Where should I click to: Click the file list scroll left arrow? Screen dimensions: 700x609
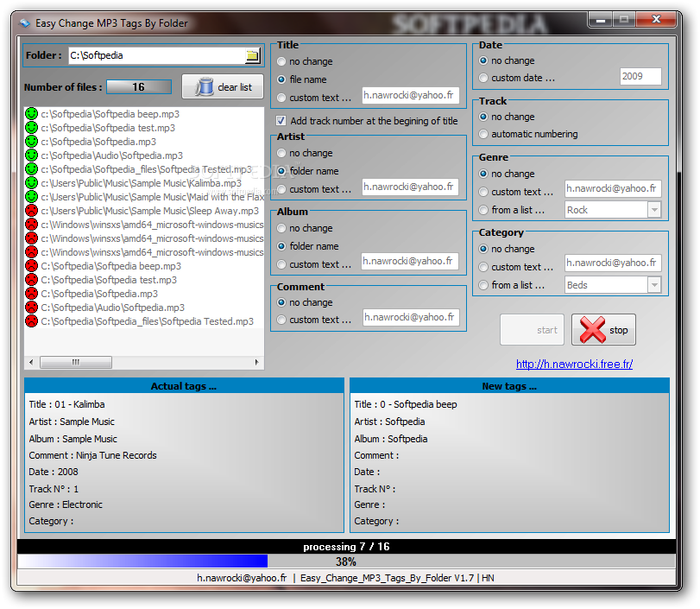point(31,362)
